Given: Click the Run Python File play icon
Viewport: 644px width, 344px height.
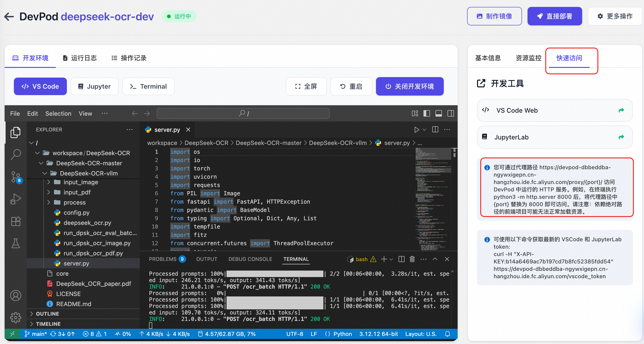Looking at the screenshot, I should [417, 130].
